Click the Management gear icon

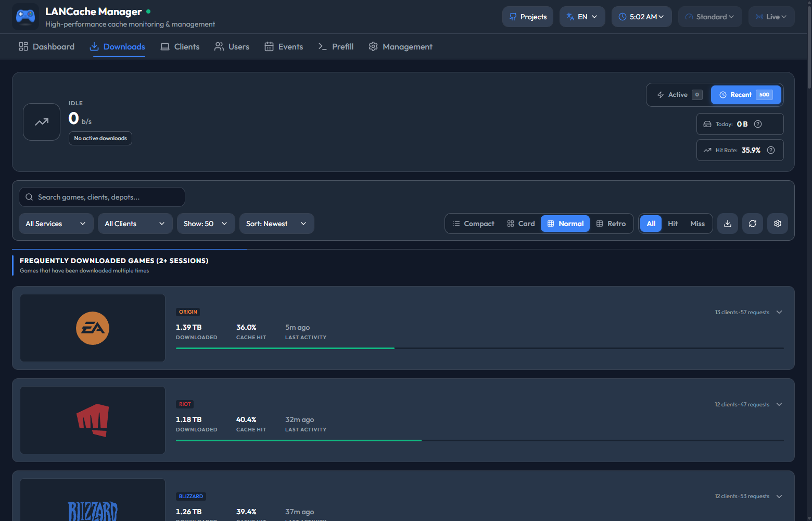pos(373,46)
